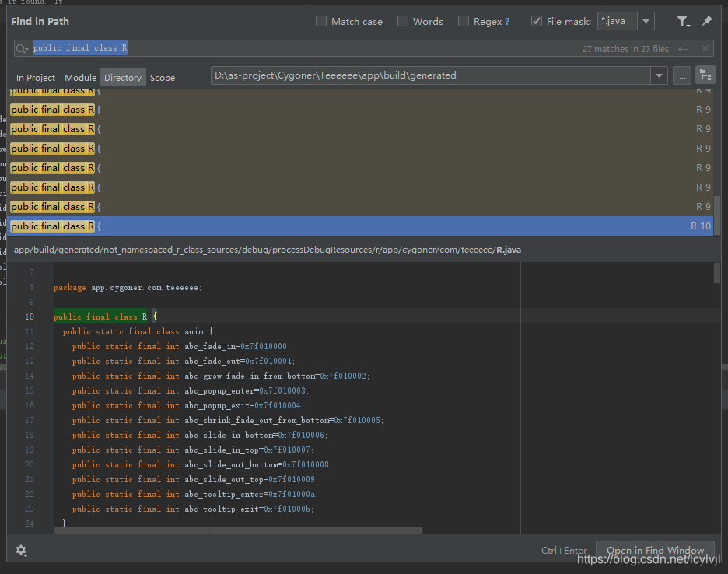The height and width of the screenshot is (574, 728).
Task: Switch search scope to Module
Action: click(80, 77)
